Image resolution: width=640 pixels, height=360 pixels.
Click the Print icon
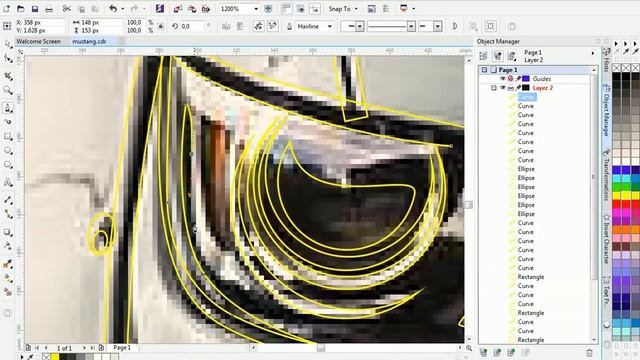point(49,9)
